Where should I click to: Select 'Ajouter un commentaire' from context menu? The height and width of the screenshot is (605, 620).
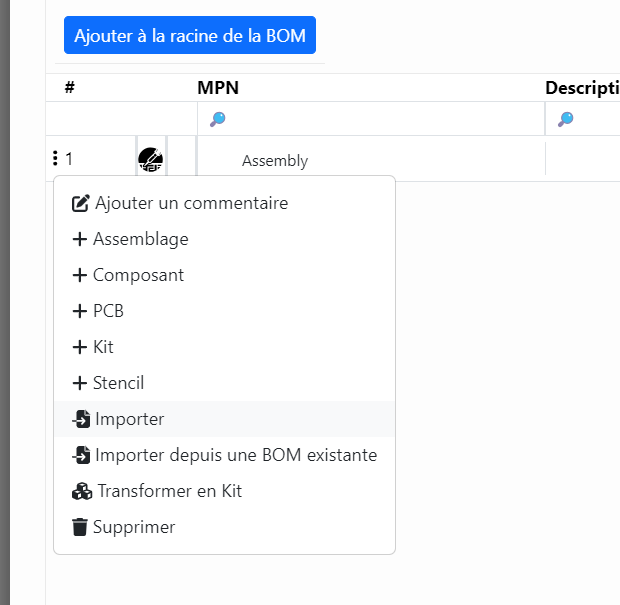[190, 203]
